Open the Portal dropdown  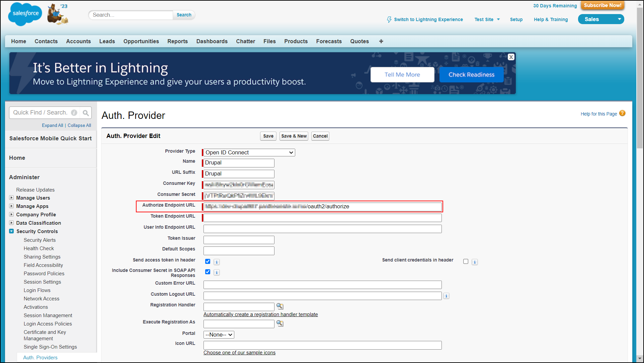click(x=219, y=335)
